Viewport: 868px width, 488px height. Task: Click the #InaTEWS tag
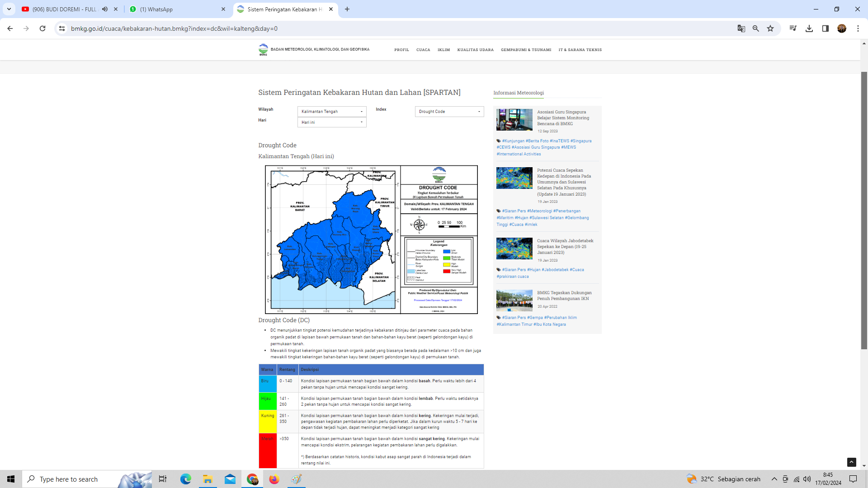tap(559, 141)
